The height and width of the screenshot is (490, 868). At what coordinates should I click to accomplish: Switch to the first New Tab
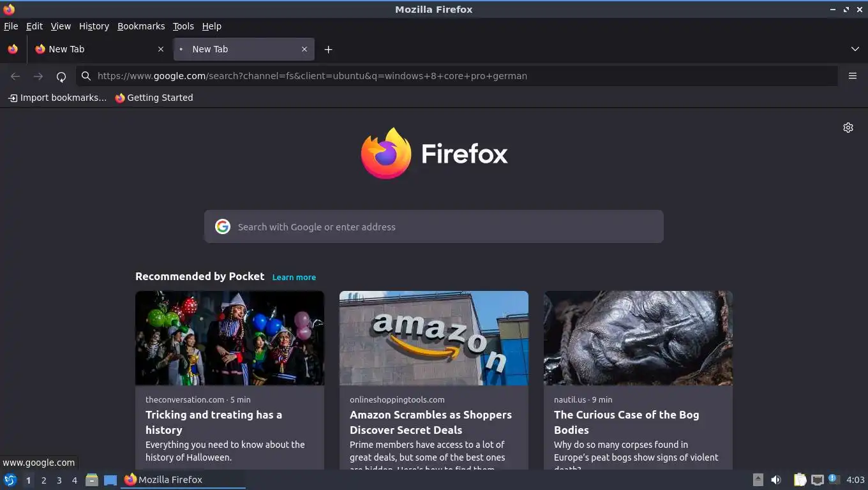point(100,49)
